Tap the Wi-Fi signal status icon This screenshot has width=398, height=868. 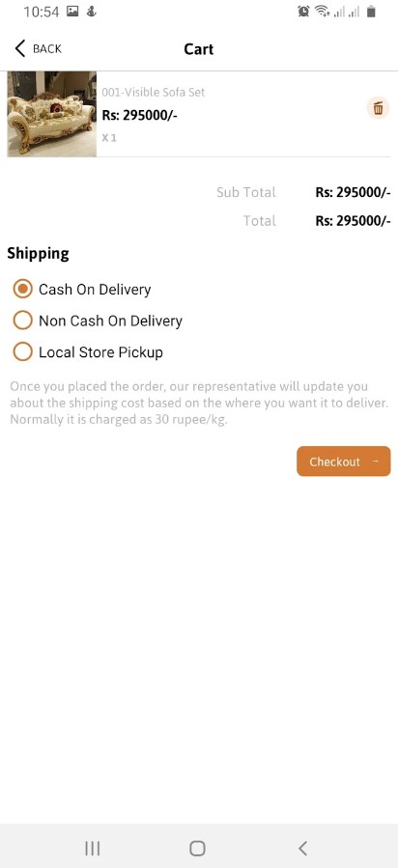pyautogui.click(x=322, y=11)
